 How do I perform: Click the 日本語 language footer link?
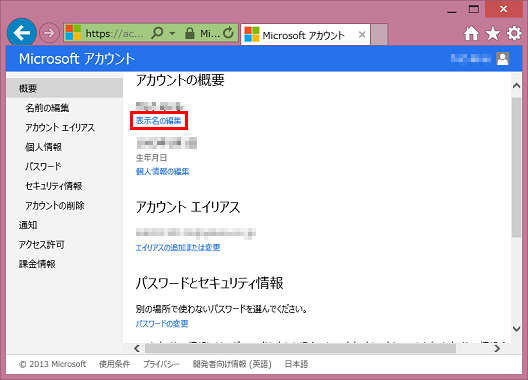[296, 364]
